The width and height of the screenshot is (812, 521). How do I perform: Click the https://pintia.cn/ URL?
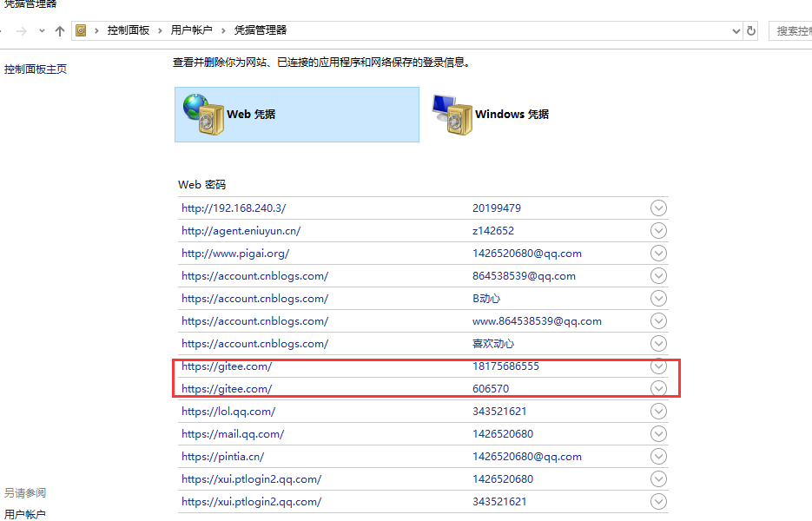tap(222, 457)
